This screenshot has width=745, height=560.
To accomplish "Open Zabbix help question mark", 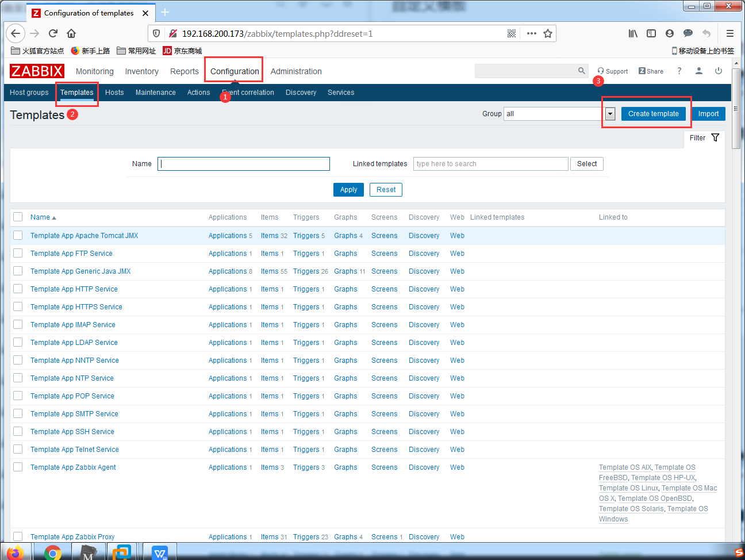I will (x=679, y=71).
